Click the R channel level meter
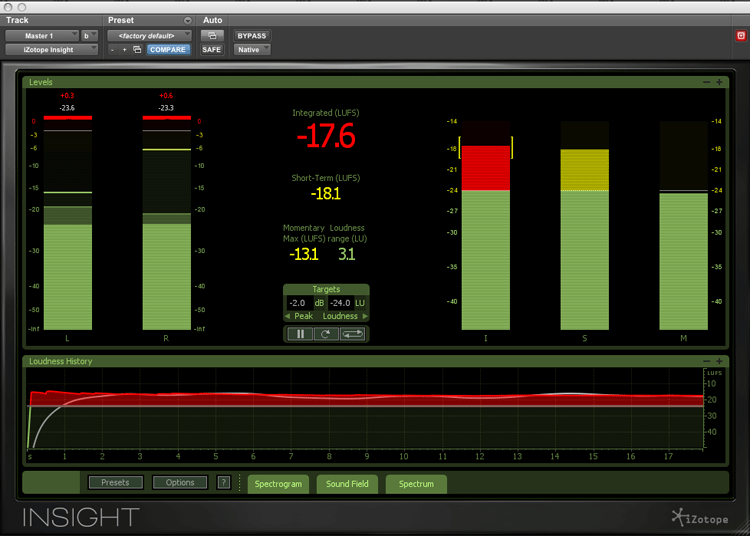Screen dimensions: 750x536 (x=167, y=223)
